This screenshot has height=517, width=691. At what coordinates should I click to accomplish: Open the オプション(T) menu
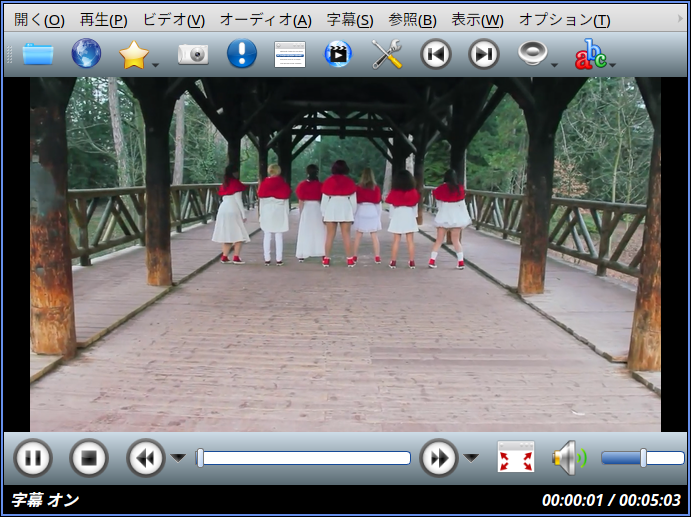[565, 20]
